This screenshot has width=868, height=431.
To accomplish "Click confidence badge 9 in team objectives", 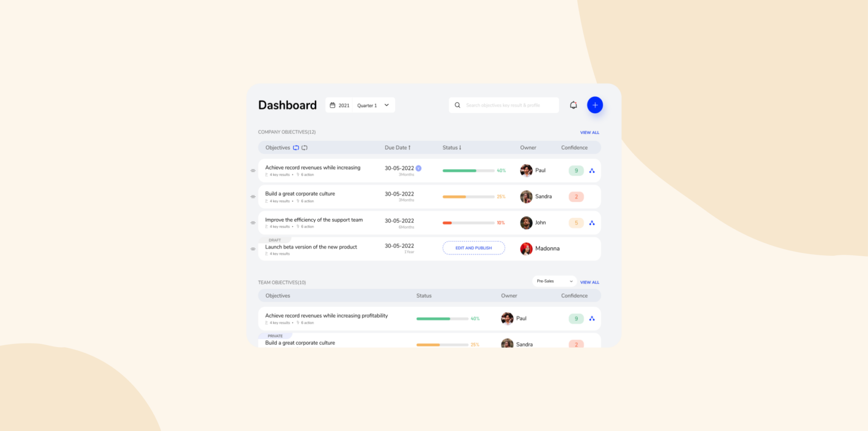I will [x=576, y=319].
